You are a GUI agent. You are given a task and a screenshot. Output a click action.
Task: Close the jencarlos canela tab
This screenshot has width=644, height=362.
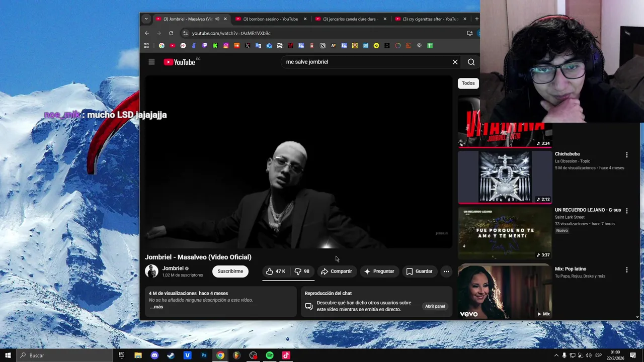pyautogui.click(x=385, y=19)
